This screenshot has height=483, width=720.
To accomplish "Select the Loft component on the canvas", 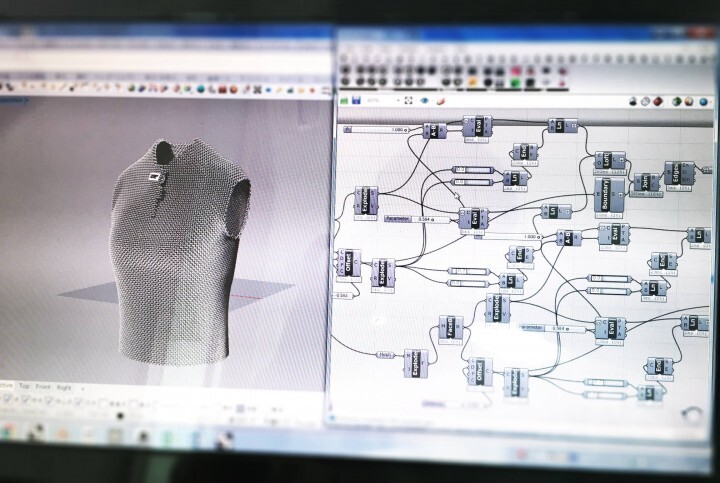I will click(x=604, y=161).
